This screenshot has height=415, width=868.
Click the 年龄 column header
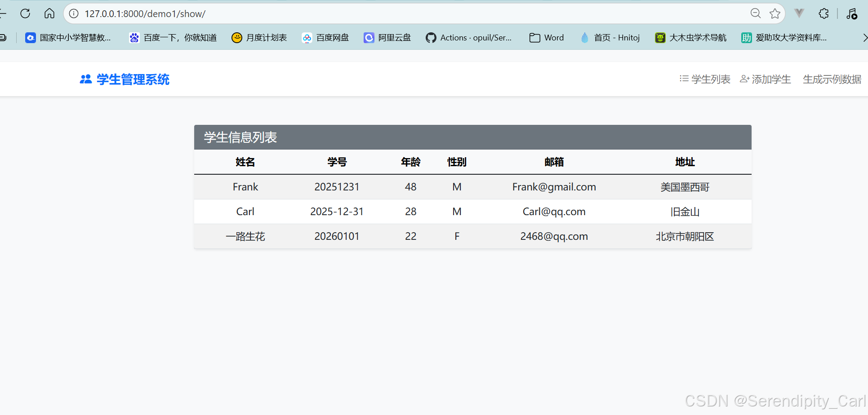point(410,162)
